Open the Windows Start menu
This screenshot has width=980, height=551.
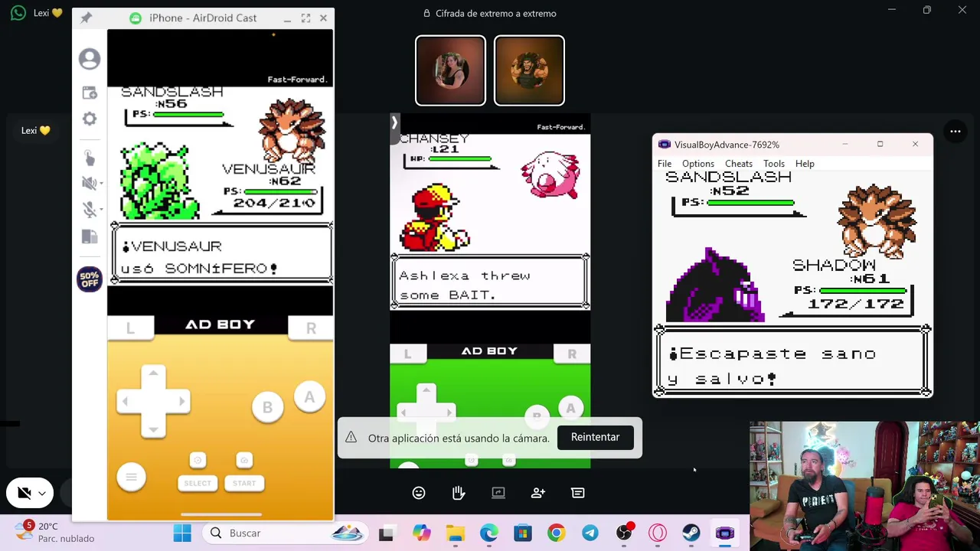(182, 533)
